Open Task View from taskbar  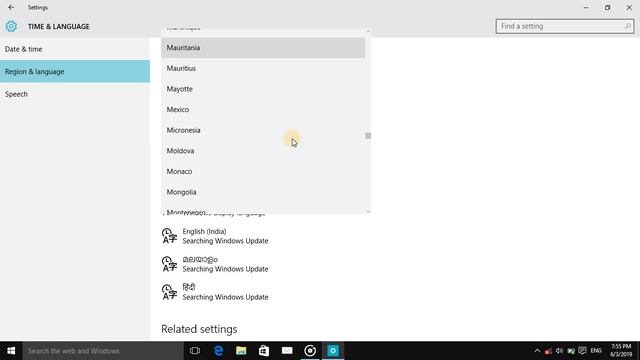click(x=195, y=351)
